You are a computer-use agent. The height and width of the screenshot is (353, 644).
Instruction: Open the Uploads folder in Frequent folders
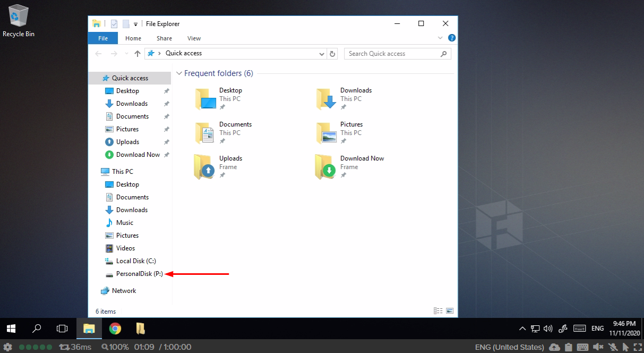pyautogui.click(x=204, y=166)
